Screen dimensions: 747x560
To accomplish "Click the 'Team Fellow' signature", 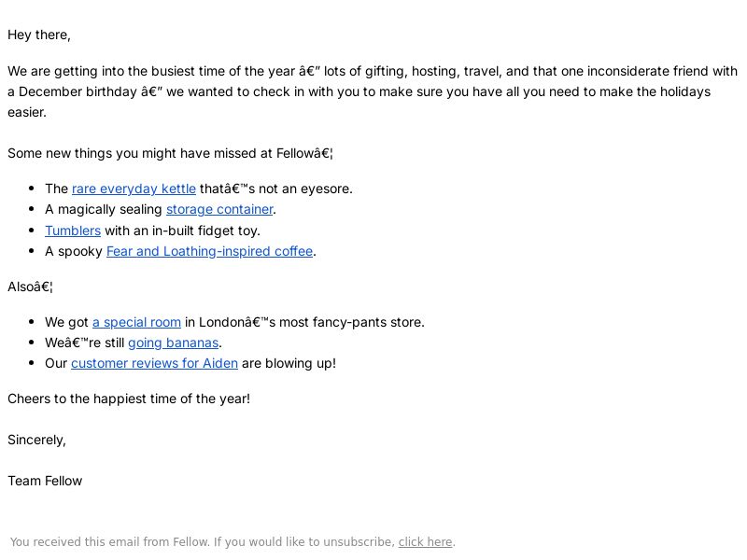I will (45, 481).
